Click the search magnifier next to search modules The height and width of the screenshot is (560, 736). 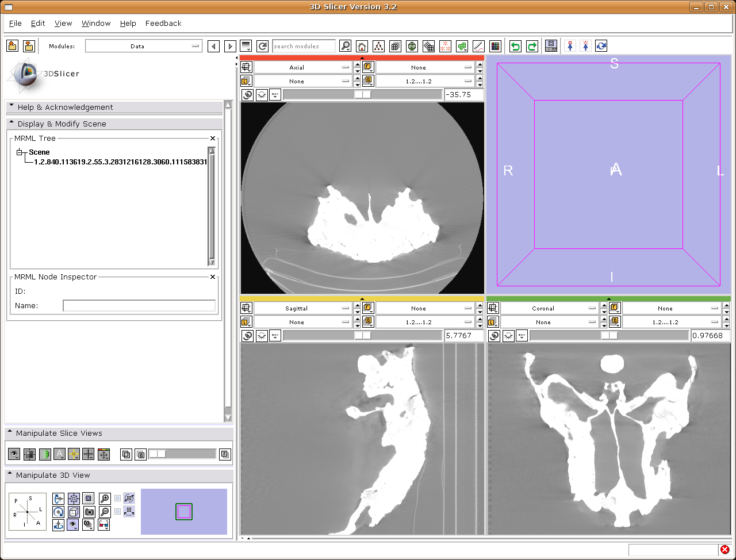[x=345, y=46]
